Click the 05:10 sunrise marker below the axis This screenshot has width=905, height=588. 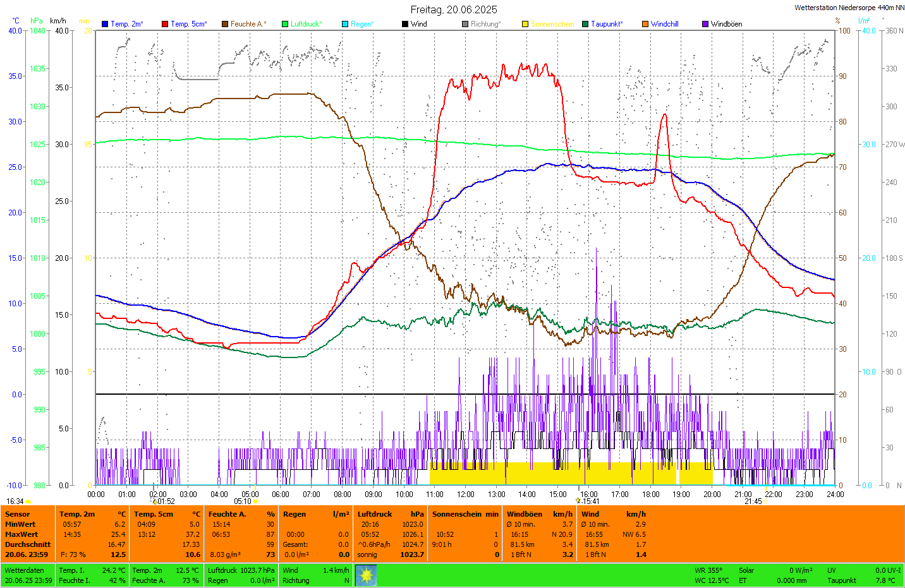point(243,501)
